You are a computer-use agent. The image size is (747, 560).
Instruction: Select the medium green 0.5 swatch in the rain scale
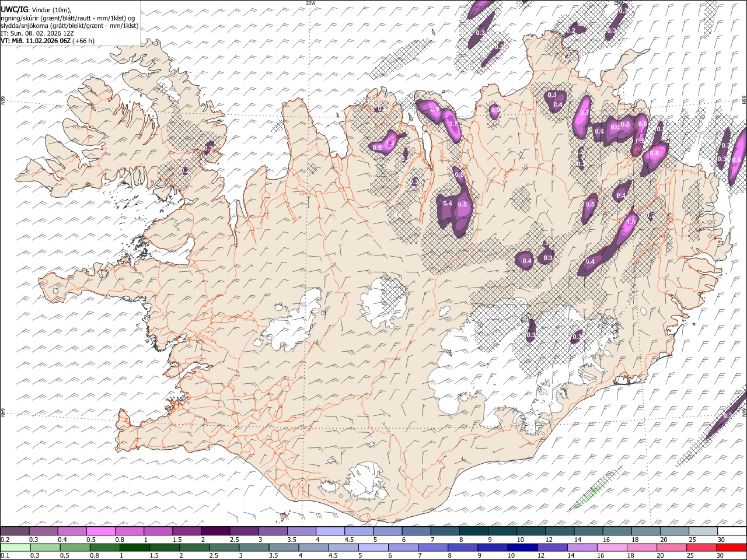pos(75,547)
